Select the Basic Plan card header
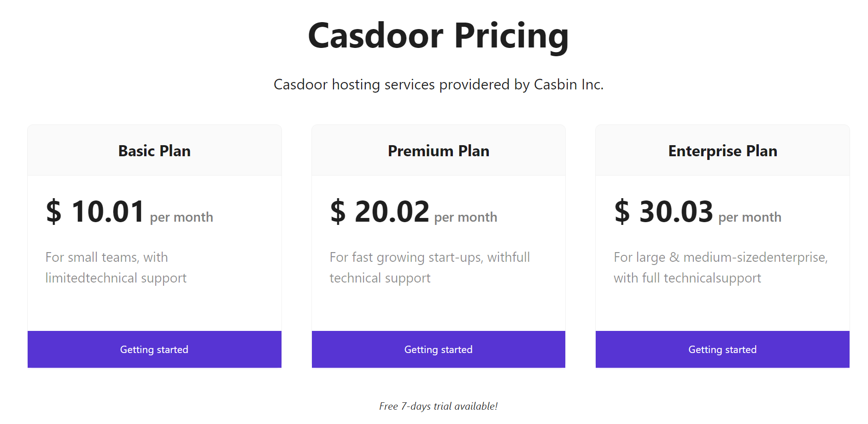This screenshot has width=868, height=424. coord(154,150)
